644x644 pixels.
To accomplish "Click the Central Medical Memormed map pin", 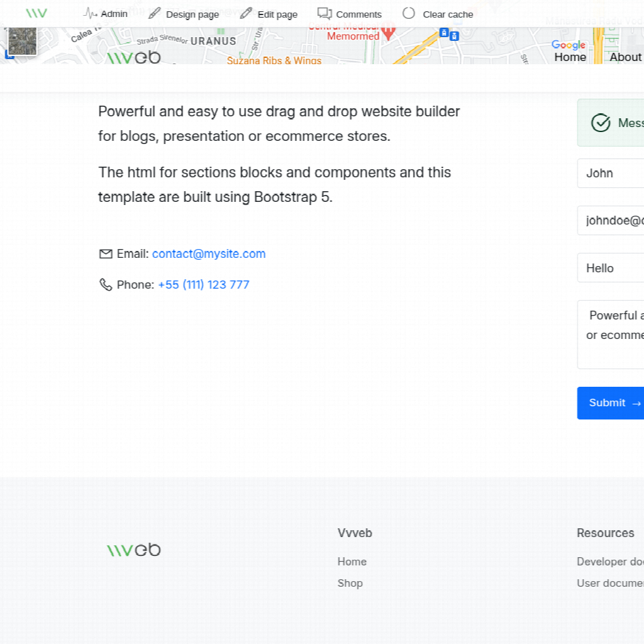I will pyautogui.click(x=389, y=28).
